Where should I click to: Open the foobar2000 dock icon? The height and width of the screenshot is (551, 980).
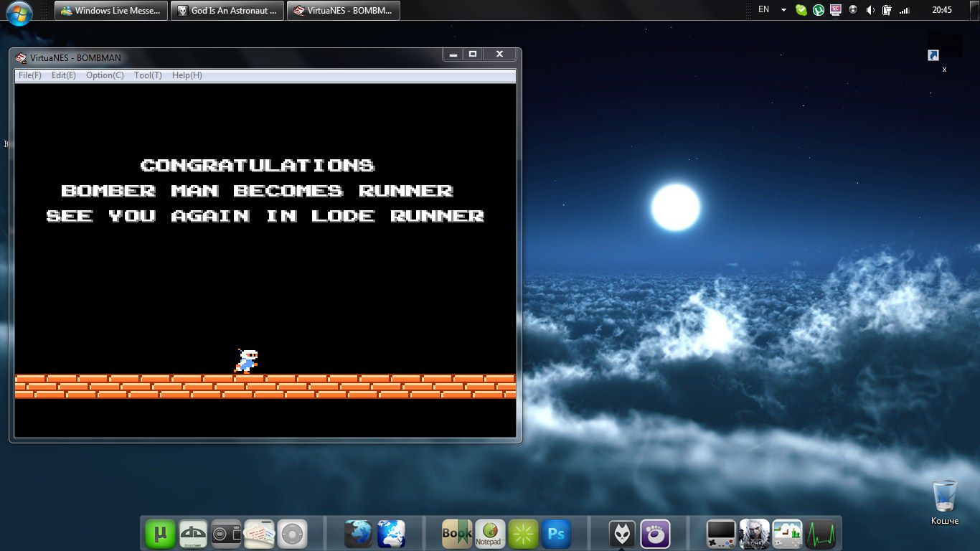point(622,534)
